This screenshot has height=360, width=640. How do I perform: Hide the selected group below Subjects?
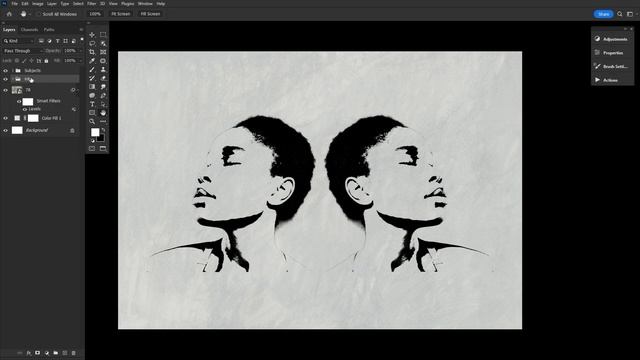pyautogui.click(x=5, y=79)
